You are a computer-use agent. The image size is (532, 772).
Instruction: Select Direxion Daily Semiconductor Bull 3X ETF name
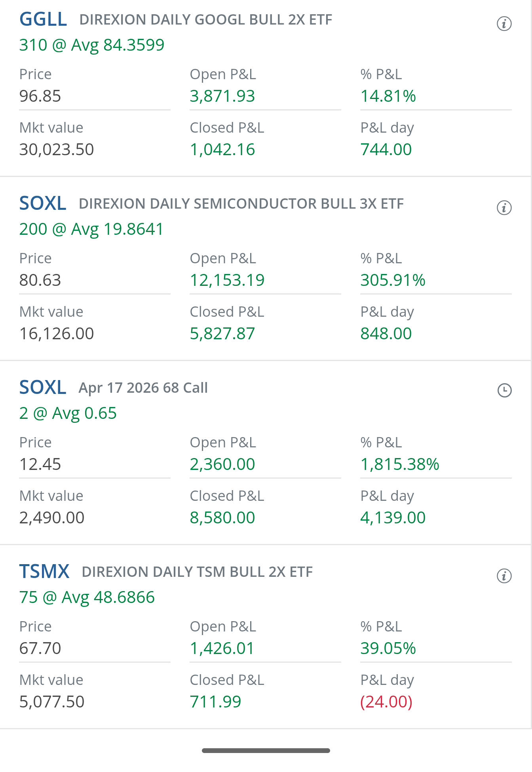241,204
